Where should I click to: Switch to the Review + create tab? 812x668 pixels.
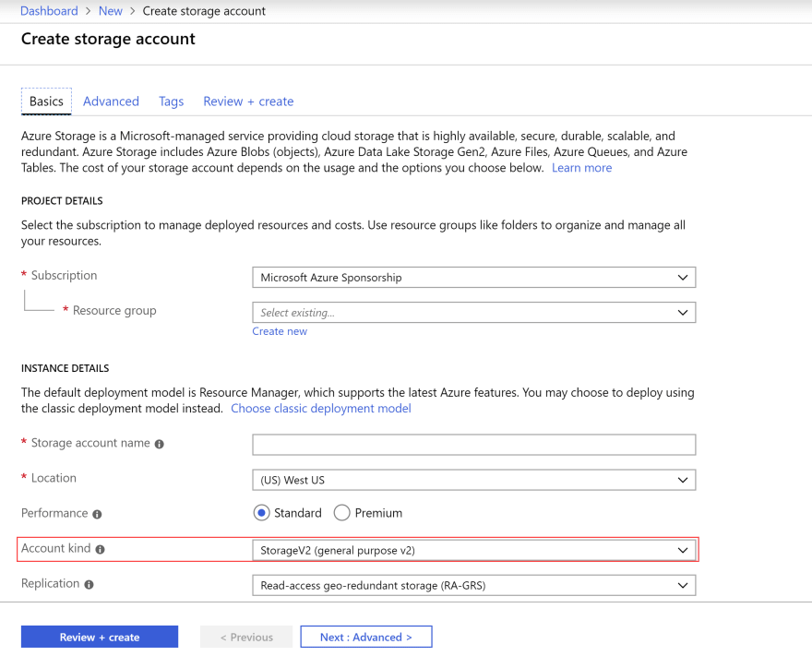248,101
